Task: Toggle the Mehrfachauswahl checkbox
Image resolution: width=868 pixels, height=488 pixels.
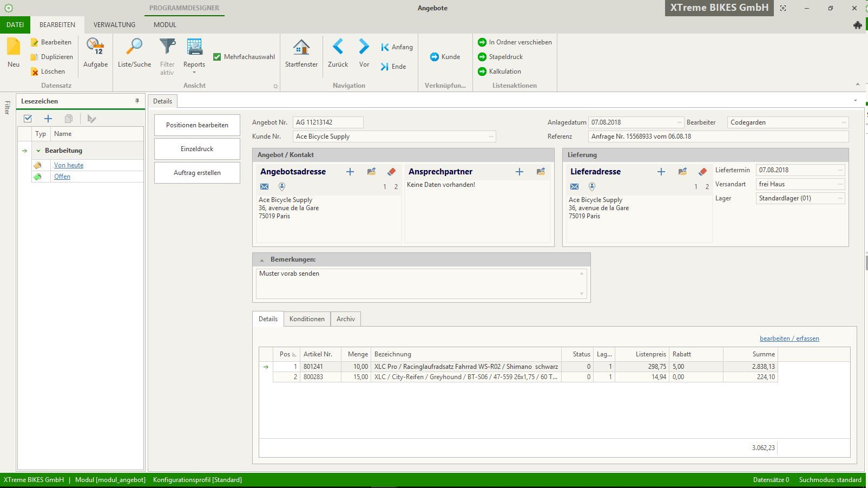Action: [217, 57]
